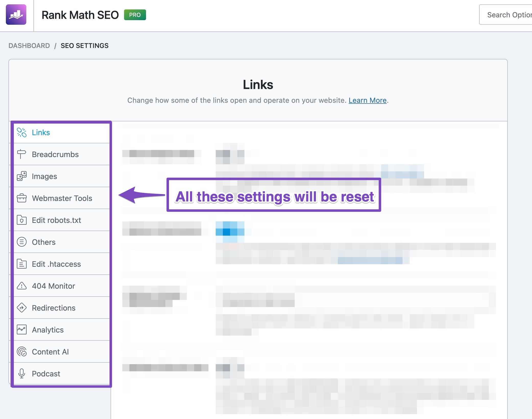The image size is (532, 419).
Task: Expand the Podcast settings section
Action: (46, 373)
